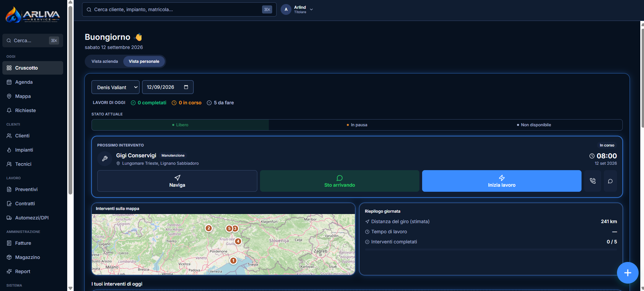Click the Mappa pin icon in sidebar
The height and width of the screenshot is (291, 644).
click(9, 96)
